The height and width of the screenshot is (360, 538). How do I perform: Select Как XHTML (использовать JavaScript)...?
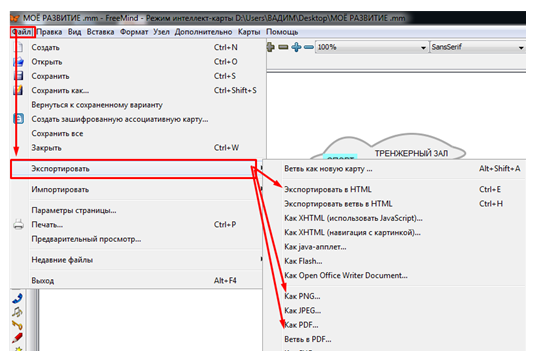pos(395,218)
